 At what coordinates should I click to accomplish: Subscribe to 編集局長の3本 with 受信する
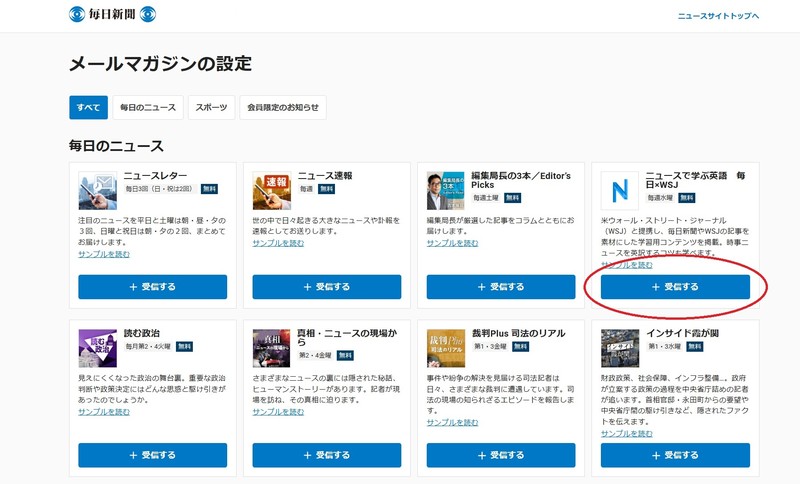[501, 287]
